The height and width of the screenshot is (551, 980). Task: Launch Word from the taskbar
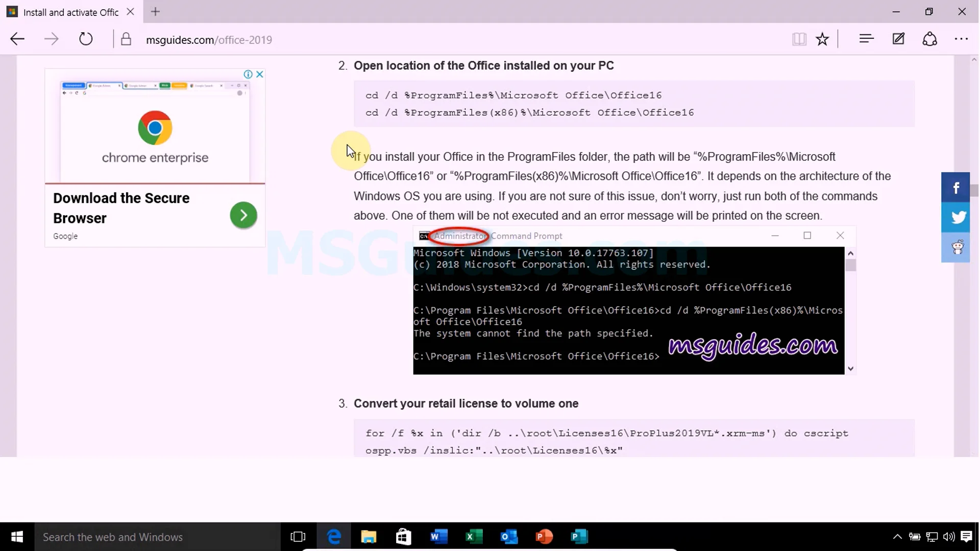pos(439,537)
